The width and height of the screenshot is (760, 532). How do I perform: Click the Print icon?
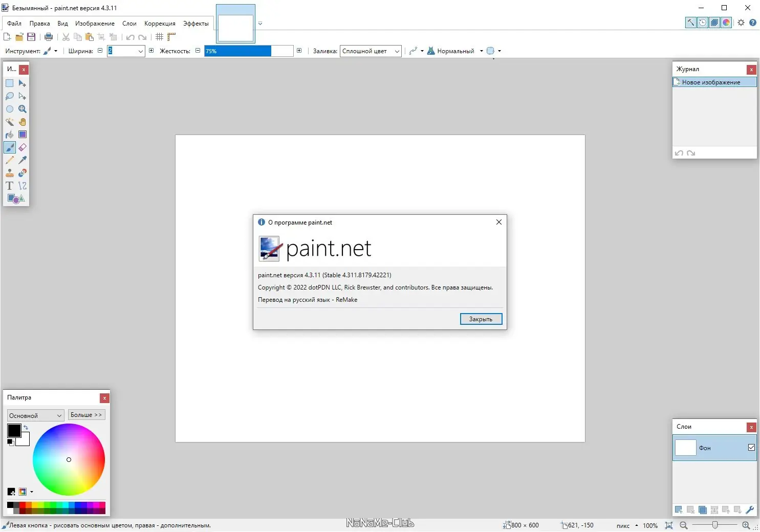point(49,37)
